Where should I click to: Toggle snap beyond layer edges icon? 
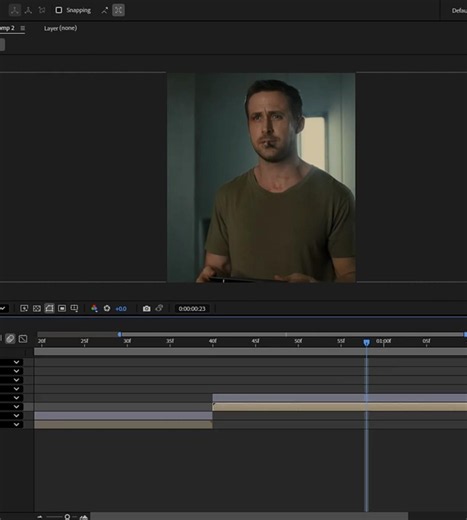pos(105,10)
